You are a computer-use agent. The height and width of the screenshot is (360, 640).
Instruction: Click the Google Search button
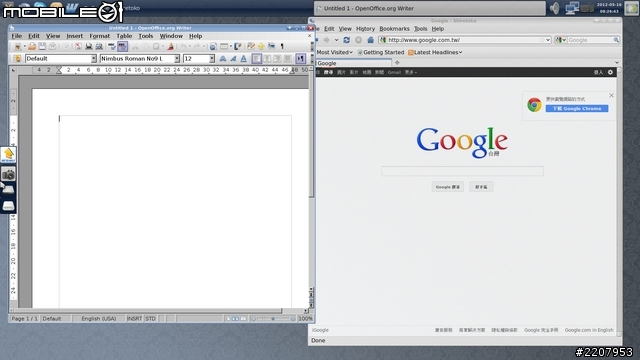coord(448,187)
